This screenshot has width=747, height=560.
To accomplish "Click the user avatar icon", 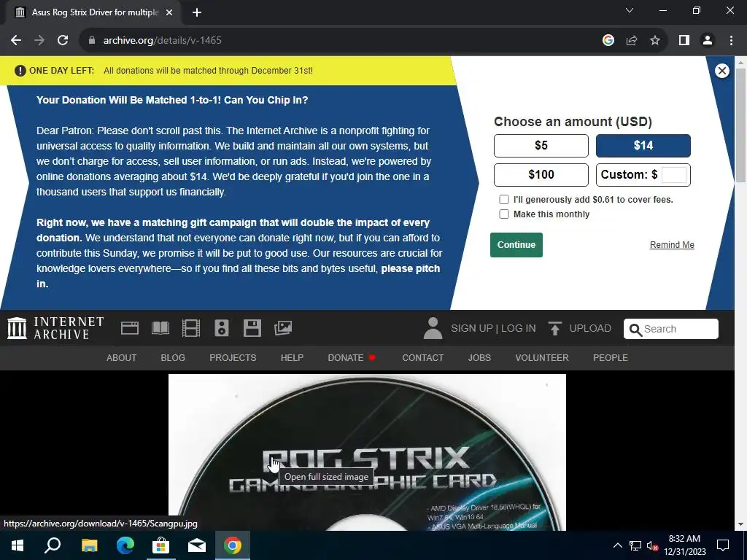I will tap(433, 328).
